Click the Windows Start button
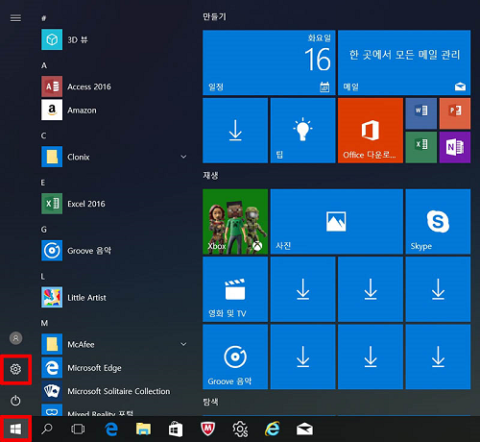This screenshot has width=480, height=442. [15, 429]
